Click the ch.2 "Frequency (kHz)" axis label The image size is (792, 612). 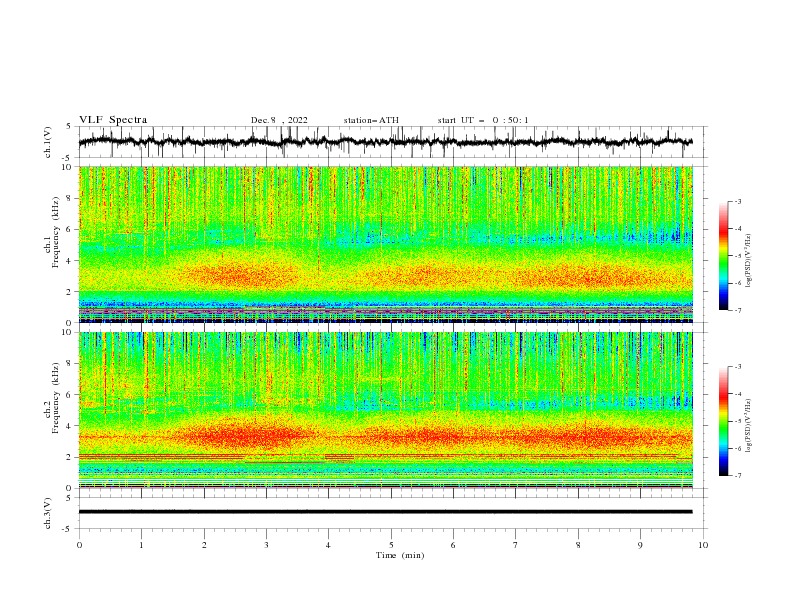pyautogui.click(x=55, y=398)
